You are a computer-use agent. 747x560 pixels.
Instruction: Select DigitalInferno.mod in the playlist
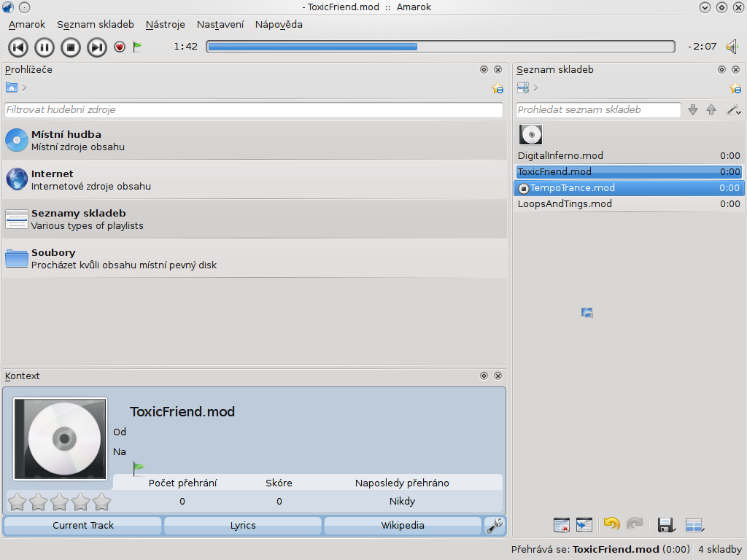tap(629, 156)
